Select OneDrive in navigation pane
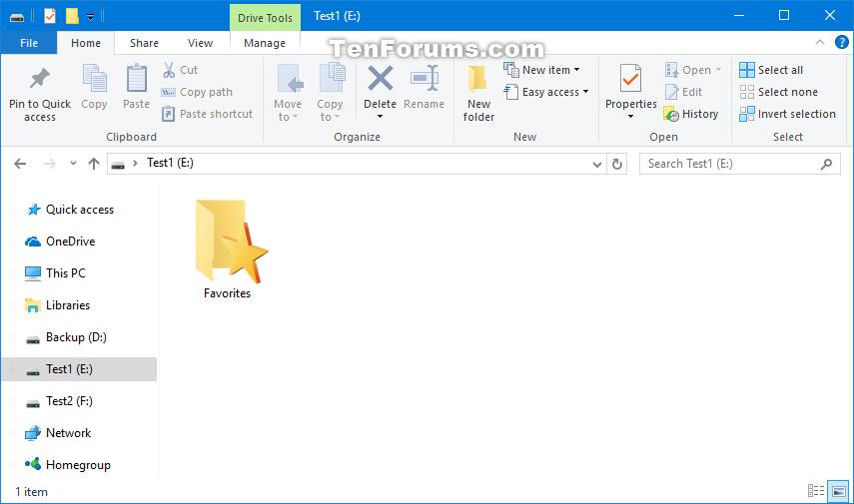Viewport: 854px width, 504px height. 71,242
